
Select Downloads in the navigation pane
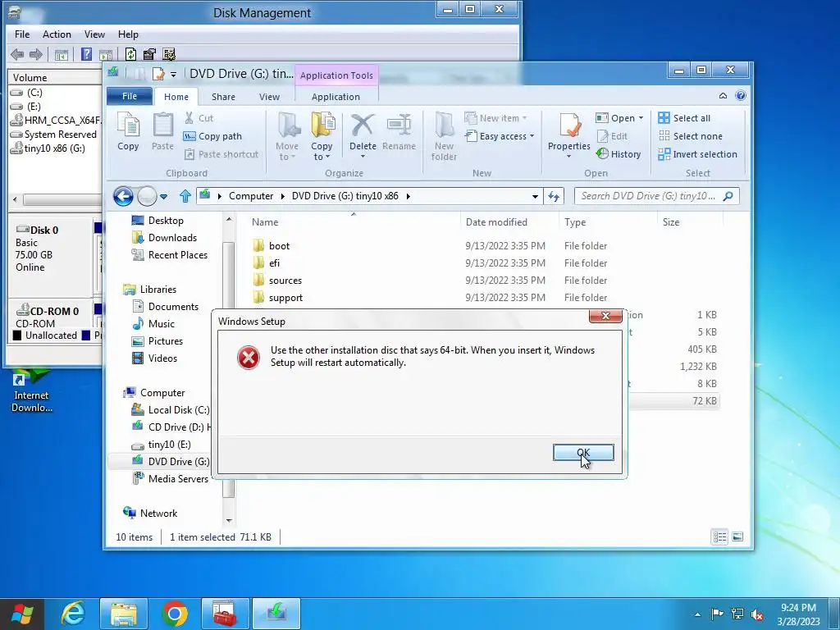[172, 238]
